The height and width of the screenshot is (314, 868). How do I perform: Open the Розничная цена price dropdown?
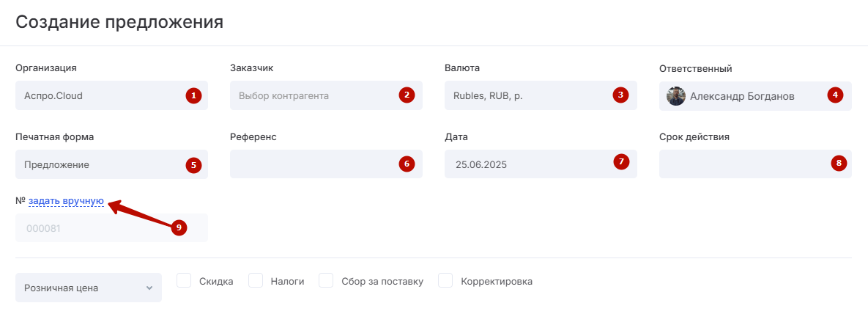(x=89, y=288)
